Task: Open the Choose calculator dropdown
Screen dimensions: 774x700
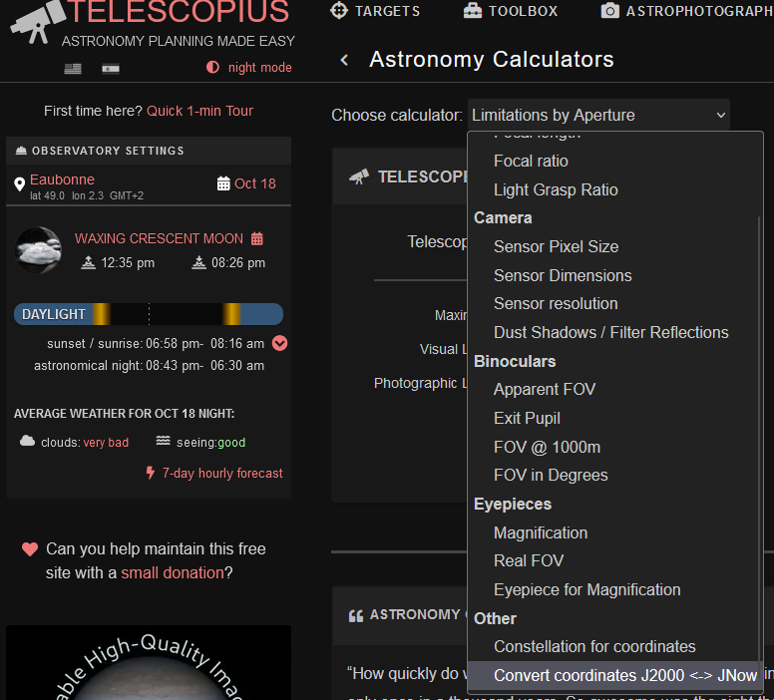Action: (x=598, y=115)
